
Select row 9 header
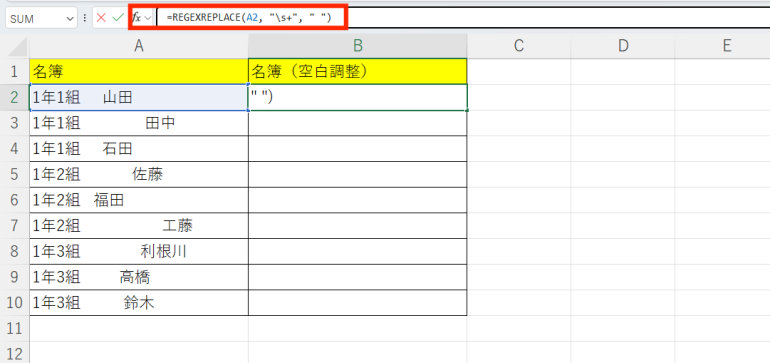click(x=15, y=277)
